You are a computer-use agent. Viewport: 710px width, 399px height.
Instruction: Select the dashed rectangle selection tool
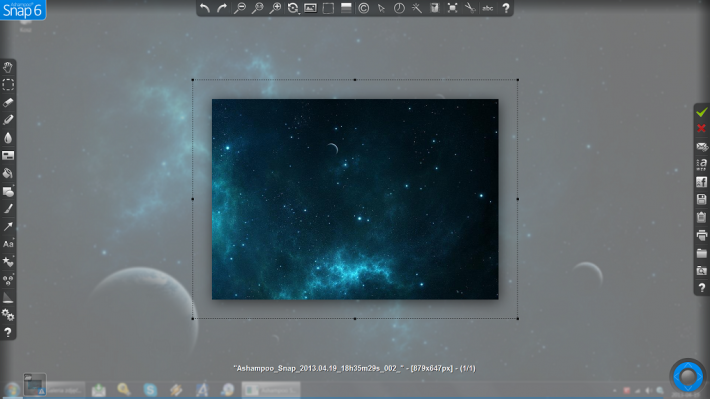click(8, 85)
